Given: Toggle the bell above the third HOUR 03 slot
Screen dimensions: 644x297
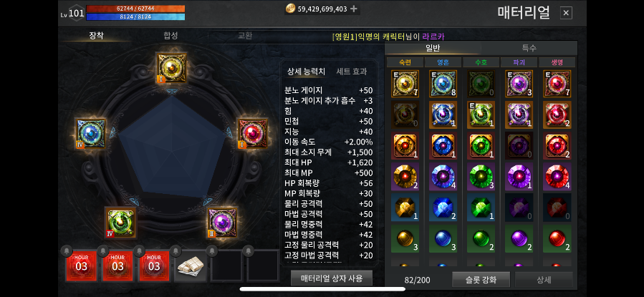Looking at the screenshot, I should [139, 250].
